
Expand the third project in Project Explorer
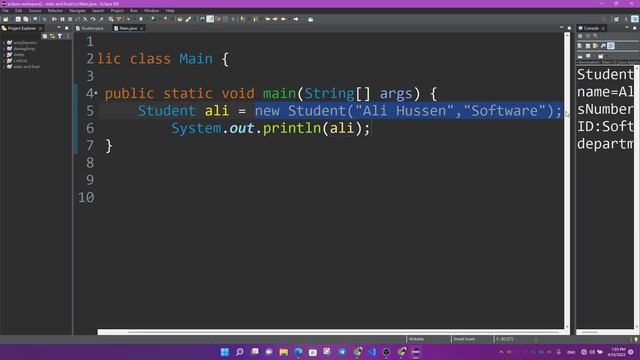coord(4,55)
